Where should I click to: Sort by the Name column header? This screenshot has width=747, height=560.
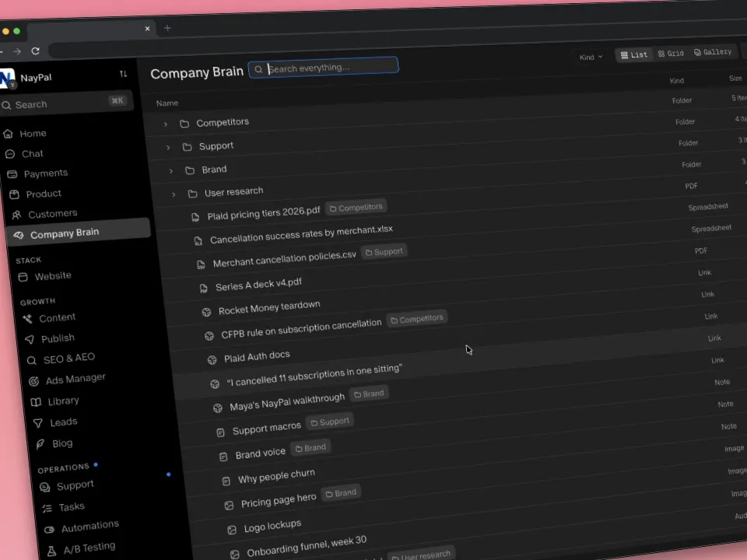click(167, 103)
